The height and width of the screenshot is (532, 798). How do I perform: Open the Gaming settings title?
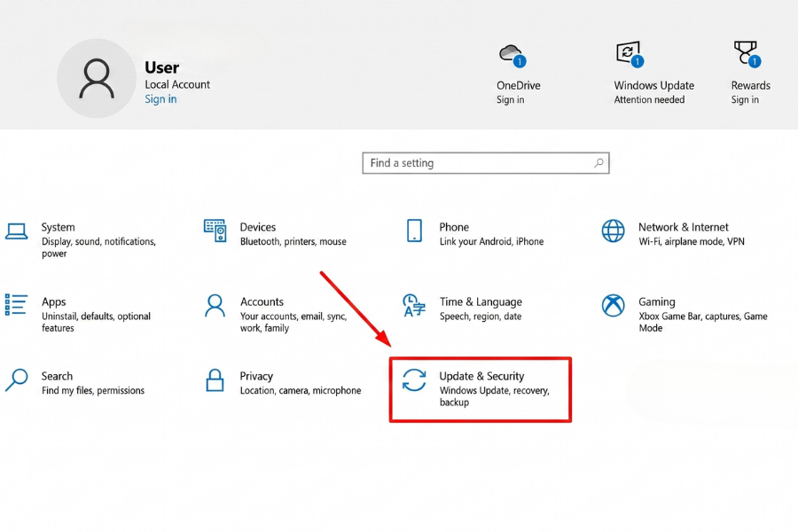tap(656, 301)
